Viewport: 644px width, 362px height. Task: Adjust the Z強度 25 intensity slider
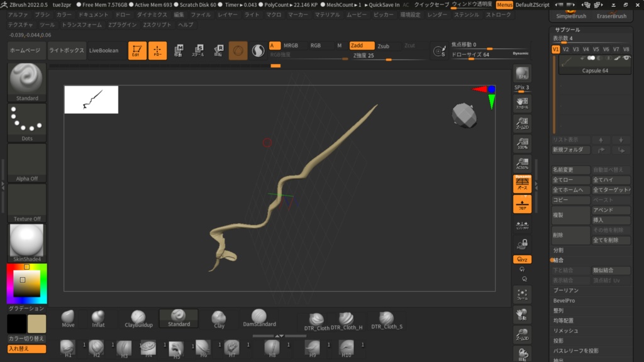(388, 56)
